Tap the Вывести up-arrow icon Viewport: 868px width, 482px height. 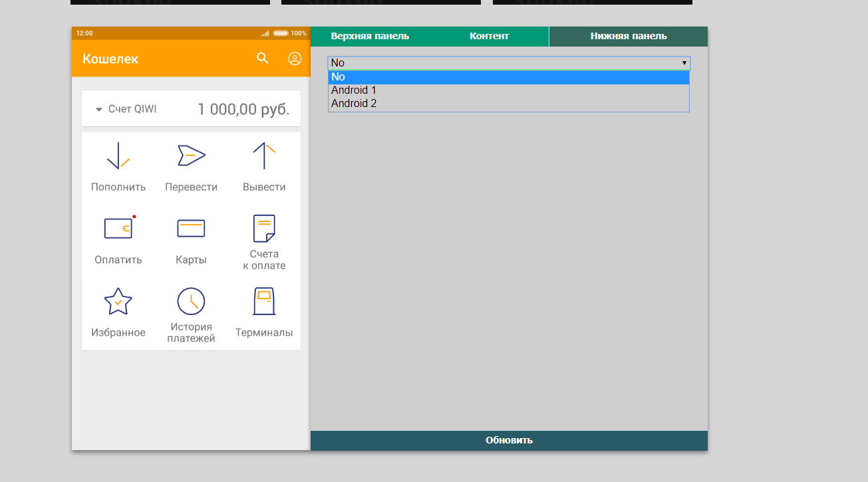pos(264,156)
